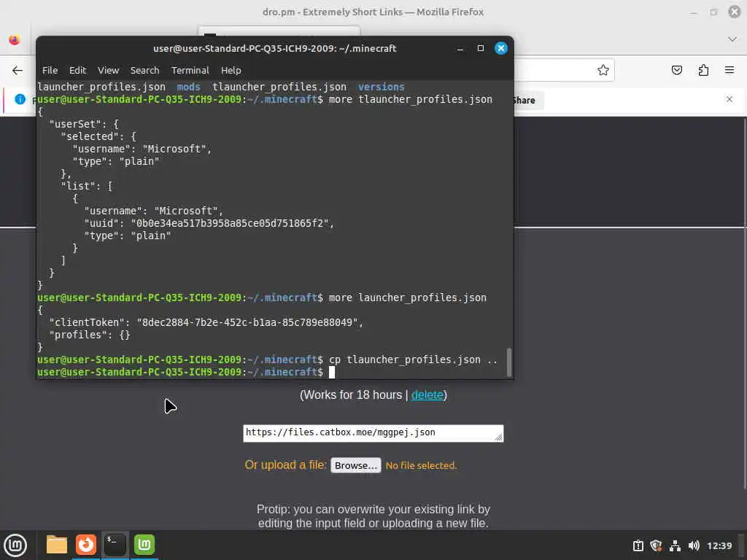The width and height of the screenshot is (747, 560).
Task: Maximize the terminal window
Action: (481, 49)
